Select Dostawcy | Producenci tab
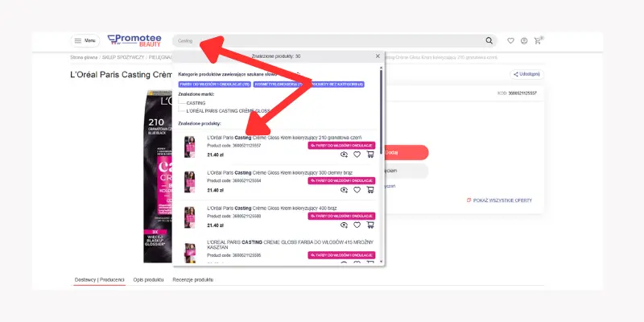Screen dimensions: 644x322 pyautogui.click(x=99, y=279)
